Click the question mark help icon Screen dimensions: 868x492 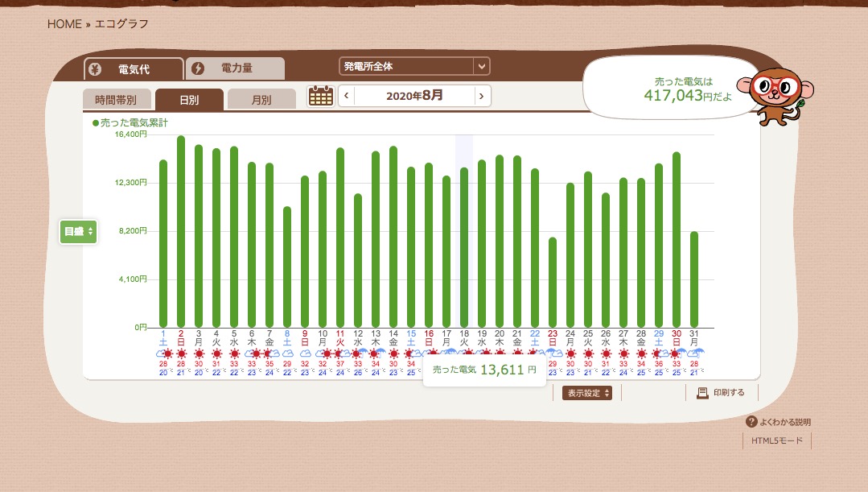click(751, 422)
